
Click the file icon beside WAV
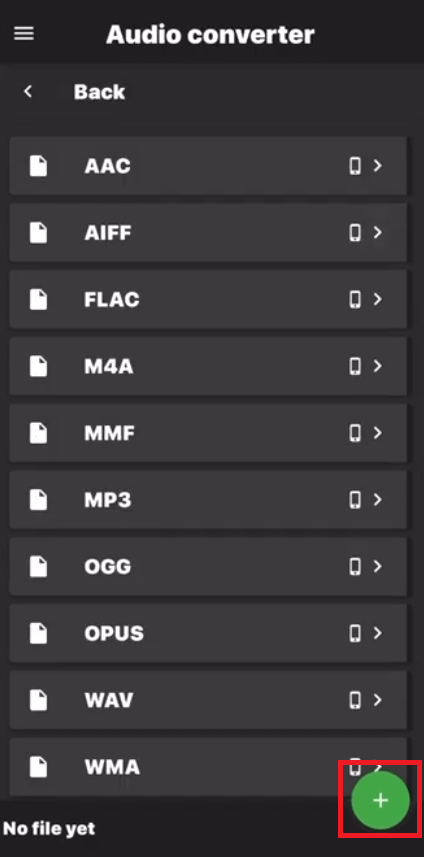[38, 700]
